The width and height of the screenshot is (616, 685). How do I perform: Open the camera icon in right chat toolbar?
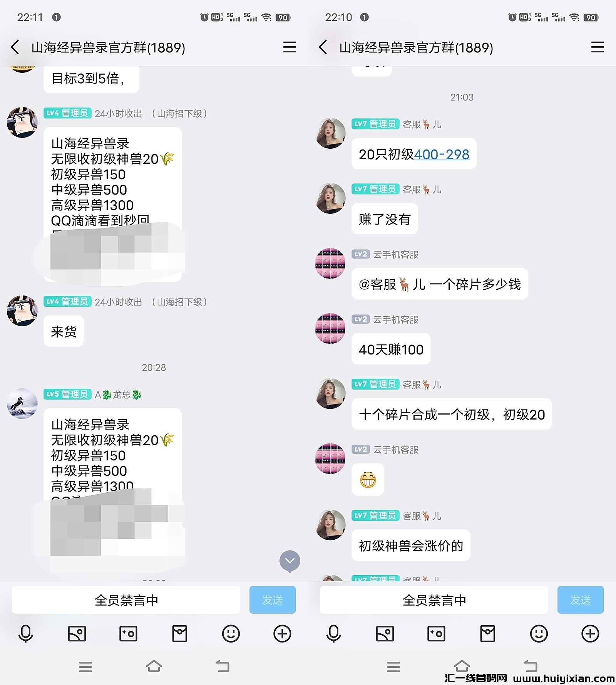(436, 633)
